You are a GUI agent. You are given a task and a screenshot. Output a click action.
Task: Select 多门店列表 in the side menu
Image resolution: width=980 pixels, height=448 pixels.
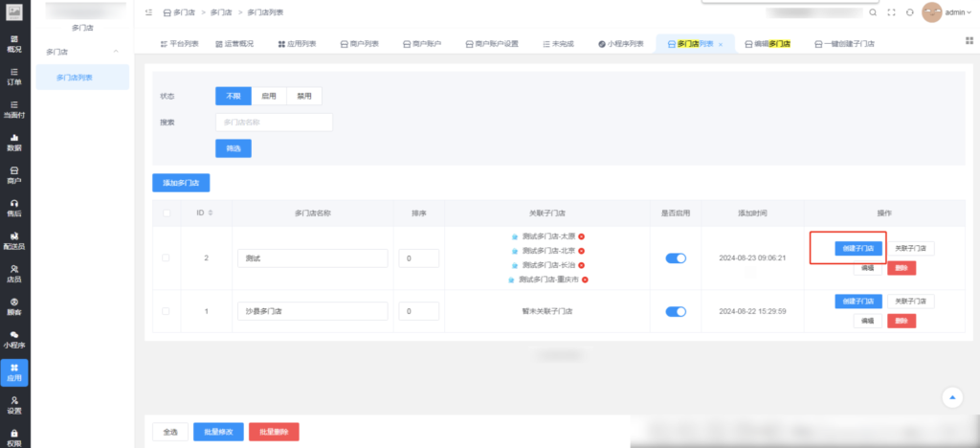[x=82, y=78]
